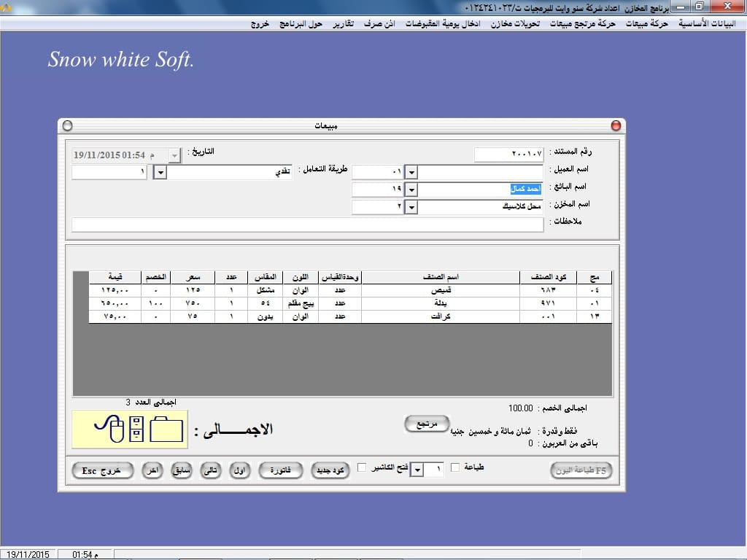This screenshot has width=747, height=560.
Task: Open the تحويلات مخازن menu
Action: [x=515, y=23]
